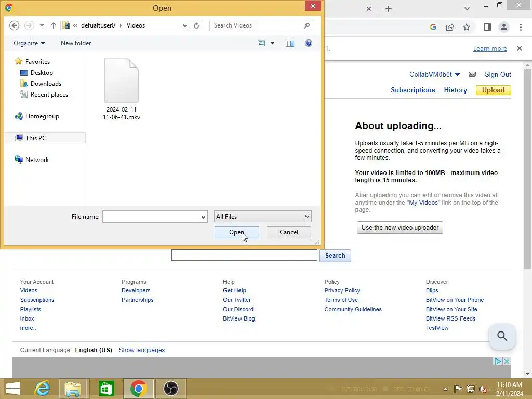Click the File name input field
532x399 pixels.
coord(151,217)
